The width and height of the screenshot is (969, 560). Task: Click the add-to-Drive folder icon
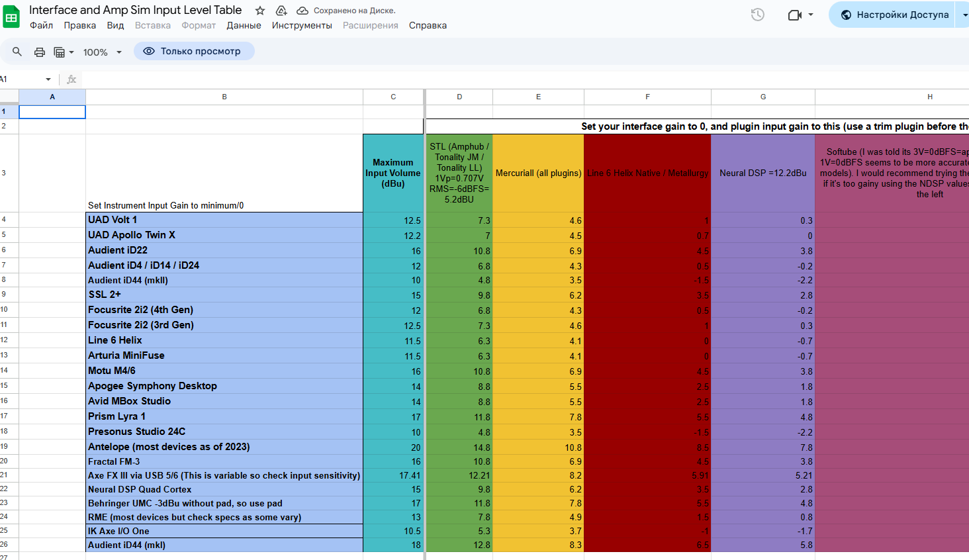(x=281, y=11)
